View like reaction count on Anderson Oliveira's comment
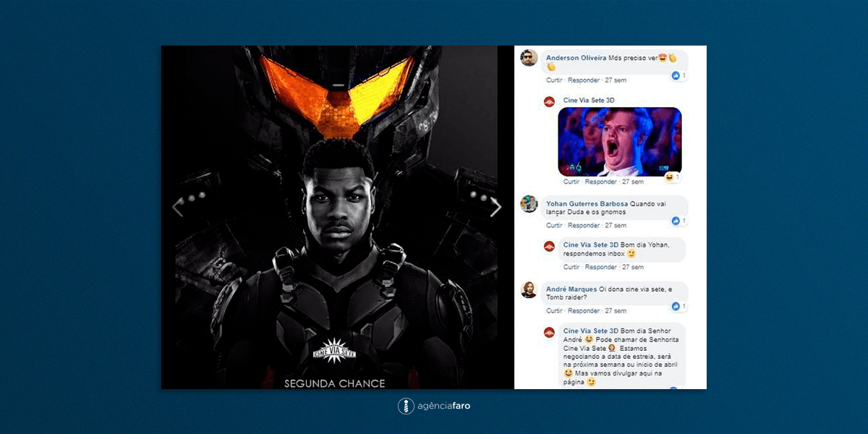The image size is (868, 434). coord(679,75)
